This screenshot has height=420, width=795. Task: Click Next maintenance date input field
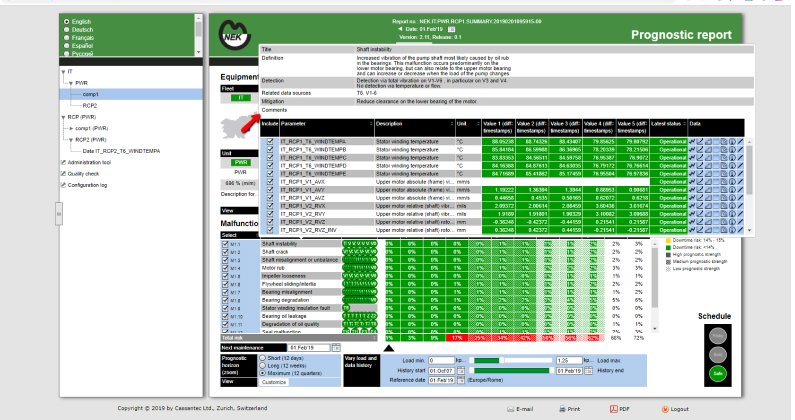click(x=309, y=347)
